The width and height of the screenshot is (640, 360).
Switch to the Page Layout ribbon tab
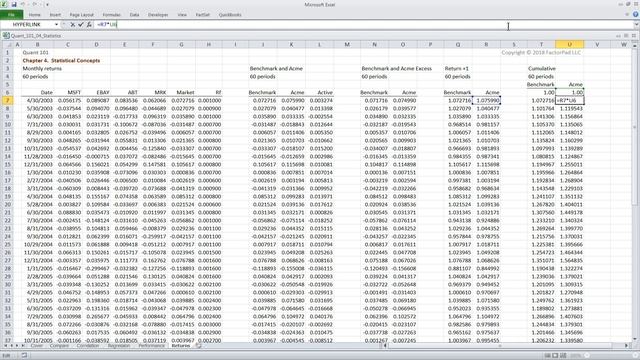click(82, 15)
